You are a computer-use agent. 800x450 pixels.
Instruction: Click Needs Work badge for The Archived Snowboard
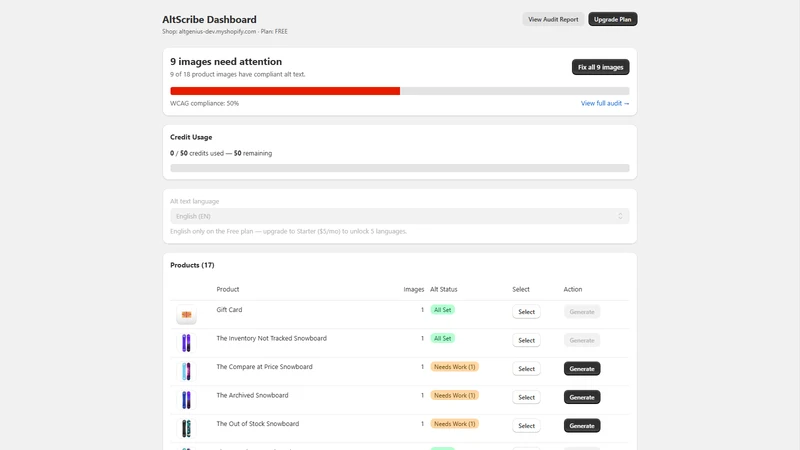tap(454, 395)
